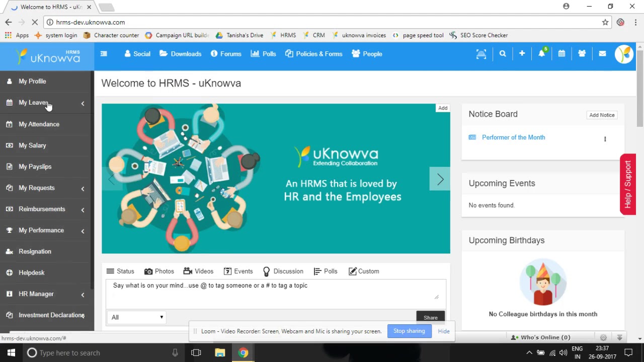Open Downloads menu

pos(181,54)
